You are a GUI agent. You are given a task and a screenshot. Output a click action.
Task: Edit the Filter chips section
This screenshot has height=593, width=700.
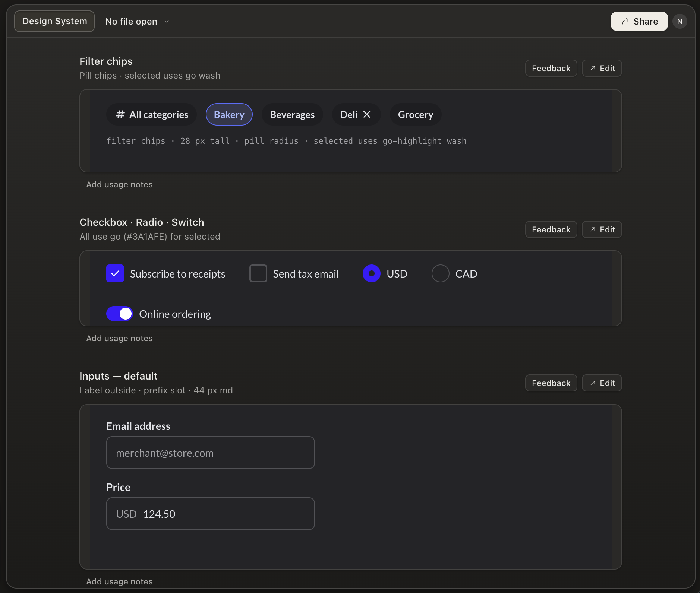pos(602,68)
